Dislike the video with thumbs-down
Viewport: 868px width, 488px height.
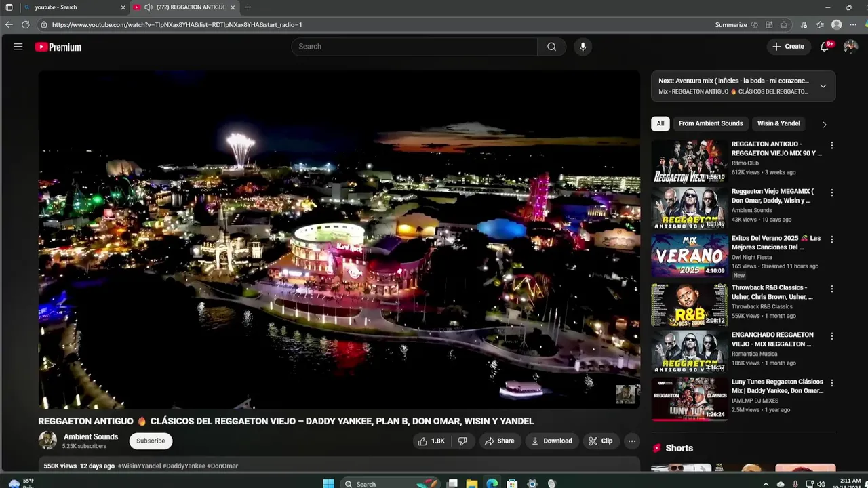tap(462, 441)
